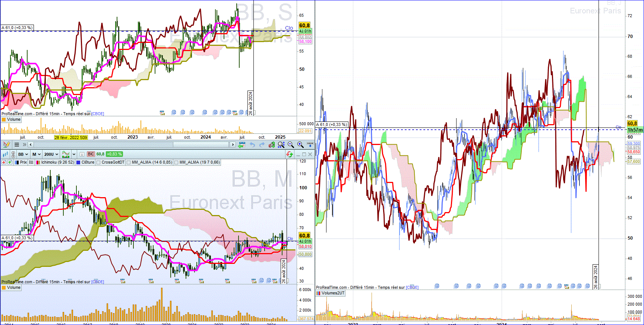Enable the MM_ALMA (14 6 0,85) checkbox
The width and height of the screenshot is (644, 325).
[x=128, y=162]
